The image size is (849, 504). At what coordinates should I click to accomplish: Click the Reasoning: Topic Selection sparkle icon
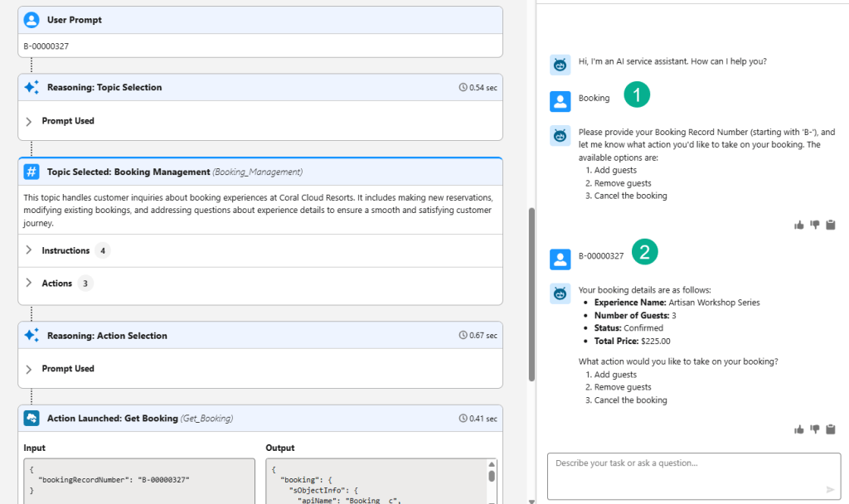[x=32, y=87]
